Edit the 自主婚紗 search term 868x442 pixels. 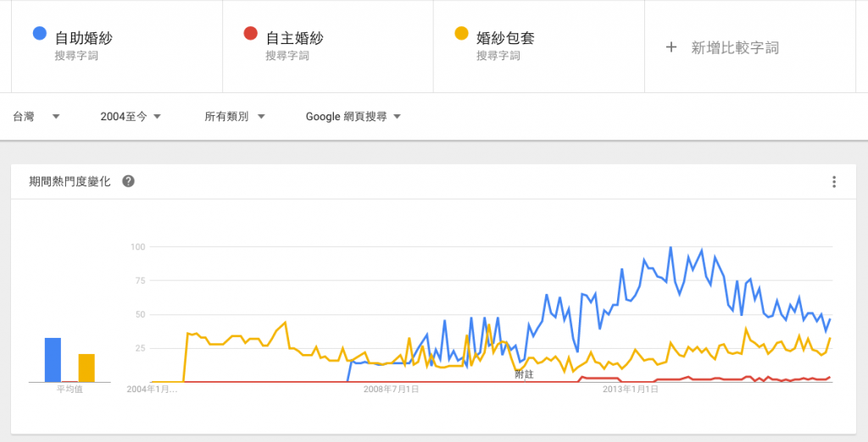click(x=294, y=38)
